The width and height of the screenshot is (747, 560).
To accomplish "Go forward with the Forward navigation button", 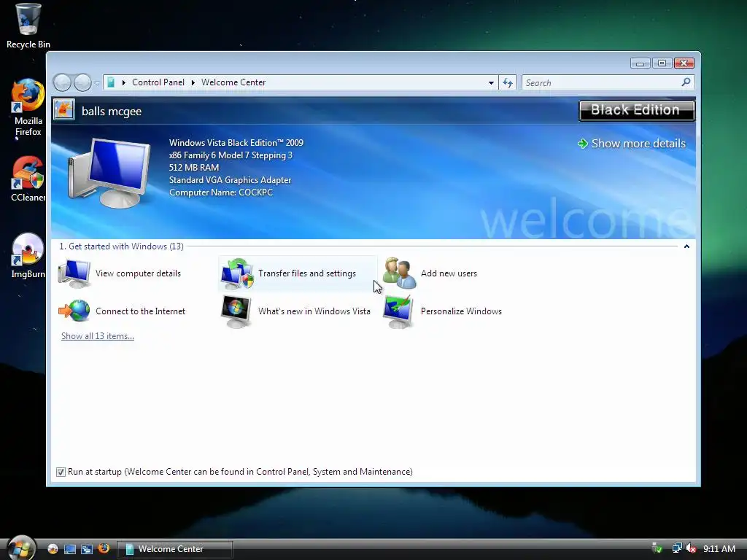I will pos(82,82).
